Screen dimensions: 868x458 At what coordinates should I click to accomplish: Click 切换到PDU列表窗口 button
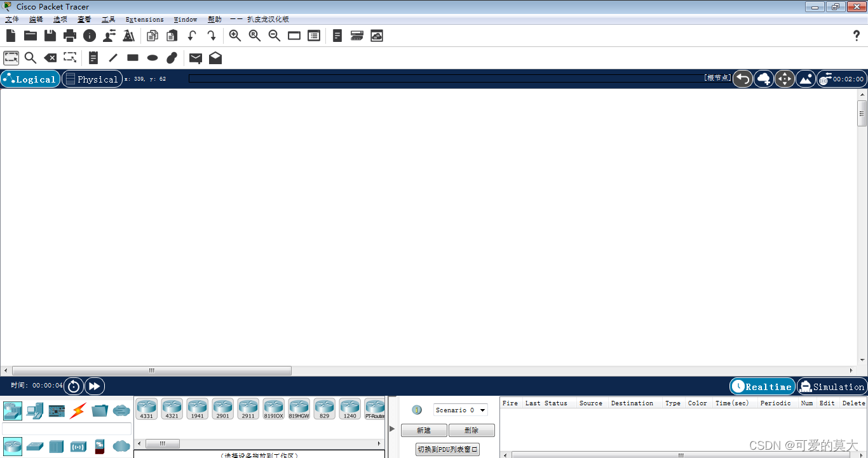click(x=447, y=450)
